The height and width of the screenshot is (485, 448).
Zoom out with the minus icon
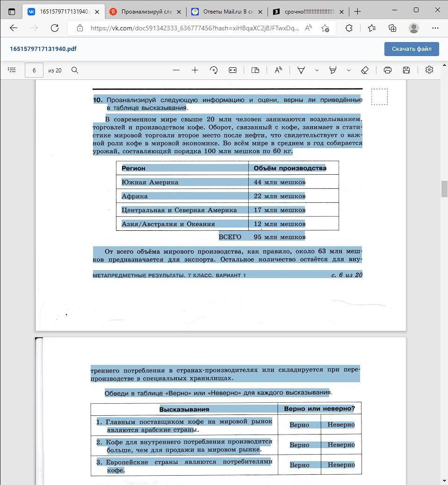[176, 70]
